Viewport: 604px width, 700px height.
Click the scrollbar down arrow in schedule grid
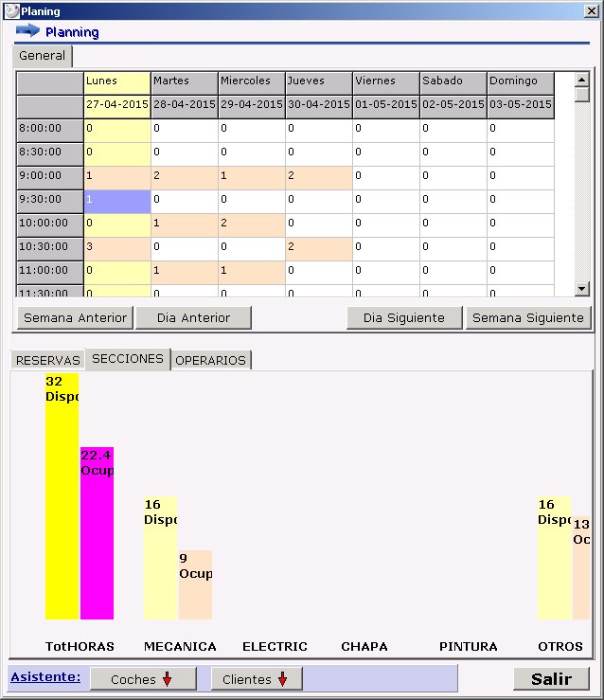(x=581, y=288)
